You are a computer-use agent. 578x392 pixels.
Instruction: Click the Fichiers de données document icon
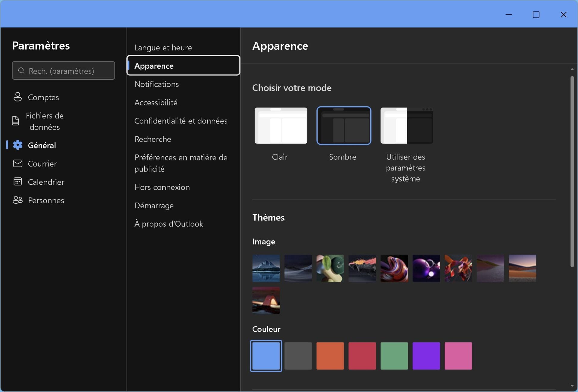click(15, 121)
